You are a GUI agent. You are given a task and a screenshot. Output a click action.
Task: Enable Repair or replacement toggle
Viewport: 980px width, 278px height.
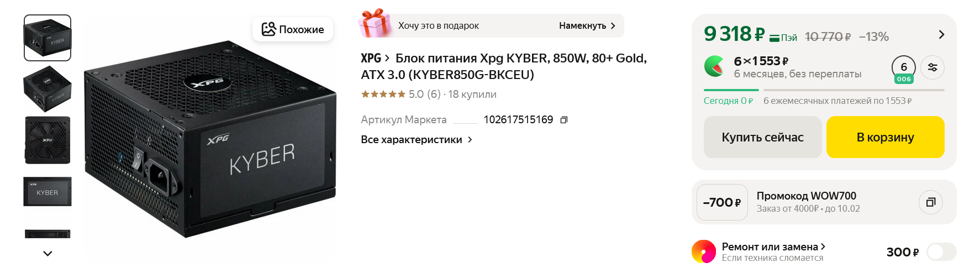(941, 252)
